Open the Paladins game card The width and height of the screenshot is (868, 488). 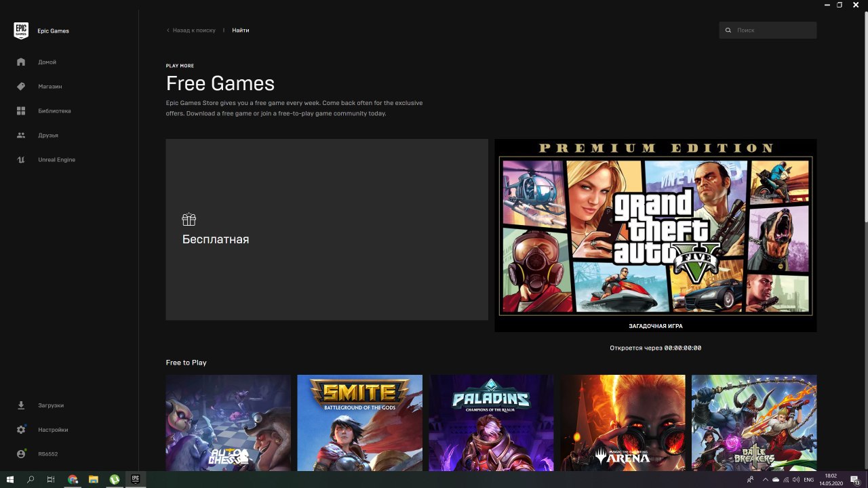point(492,423)
